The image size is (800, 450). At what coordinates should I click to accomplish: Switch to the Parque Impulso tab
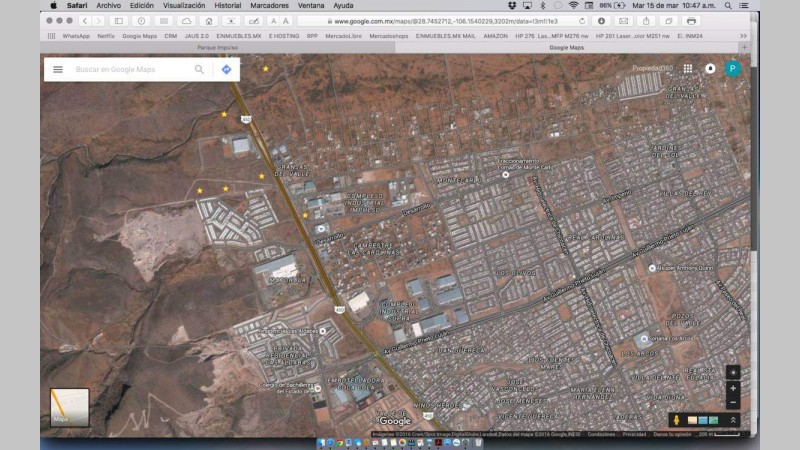[x=217, y=47]
